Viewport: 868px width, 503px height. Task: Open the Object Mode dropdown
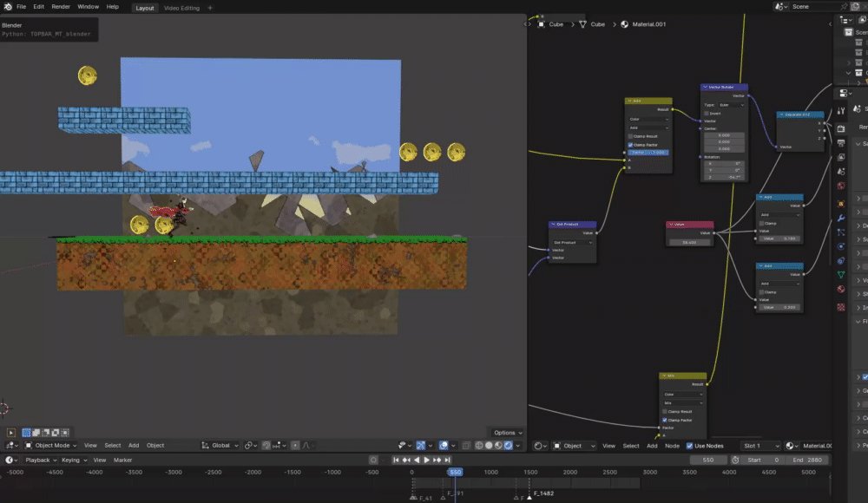(50, 446)
